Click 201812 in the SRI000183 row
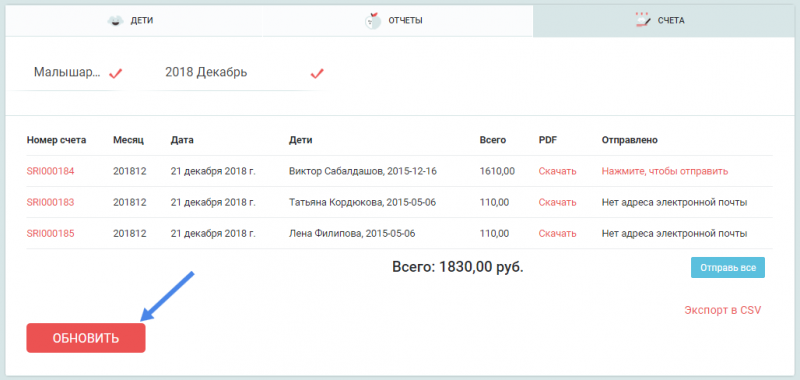 (130, 202)
